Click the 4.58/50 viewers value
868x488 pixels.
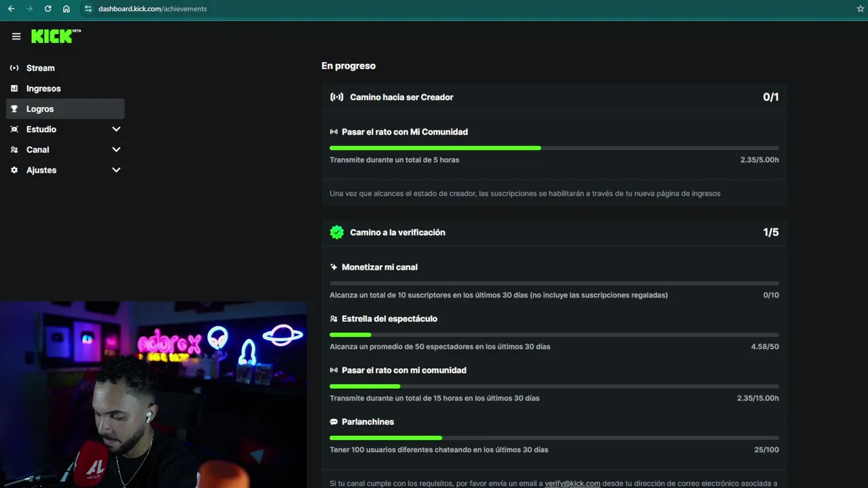(x=765, y=346)
